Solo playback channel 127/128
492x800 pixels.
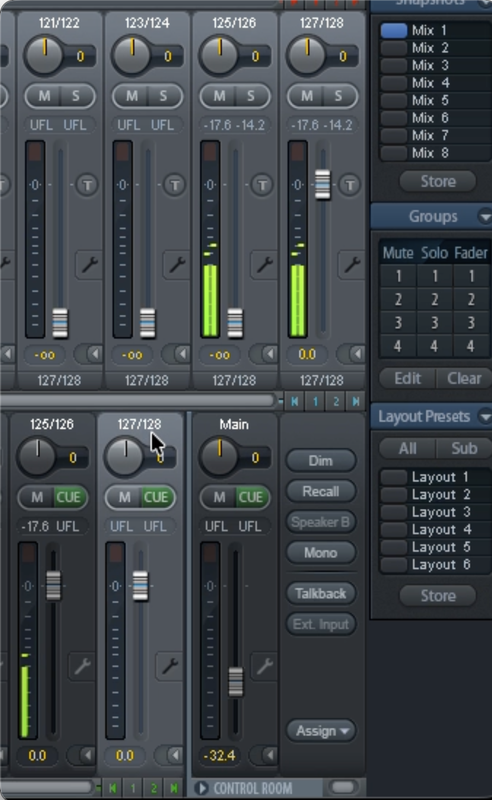[338, 96]
